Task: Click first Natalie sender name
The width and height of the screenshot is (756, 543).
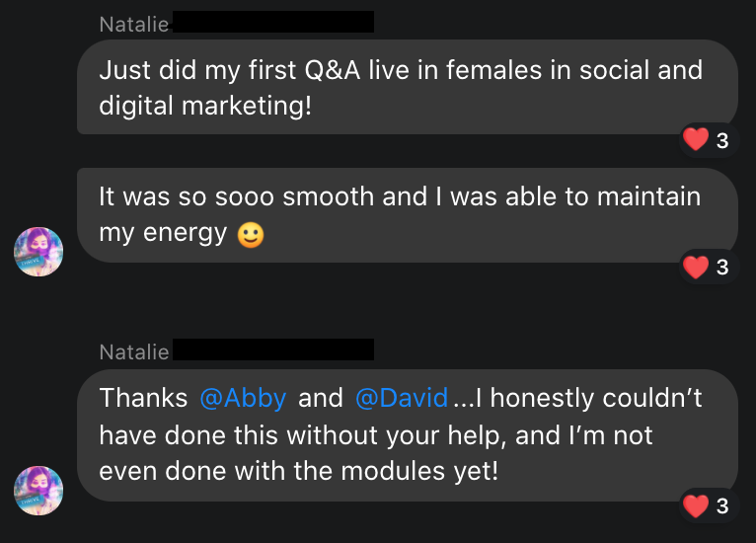Action: point(134,24)
